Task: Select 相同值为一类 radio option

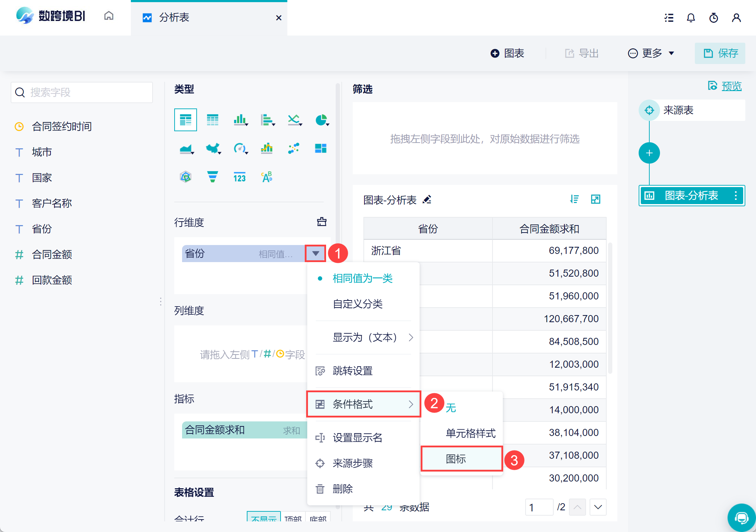Action: click(362, 278)
